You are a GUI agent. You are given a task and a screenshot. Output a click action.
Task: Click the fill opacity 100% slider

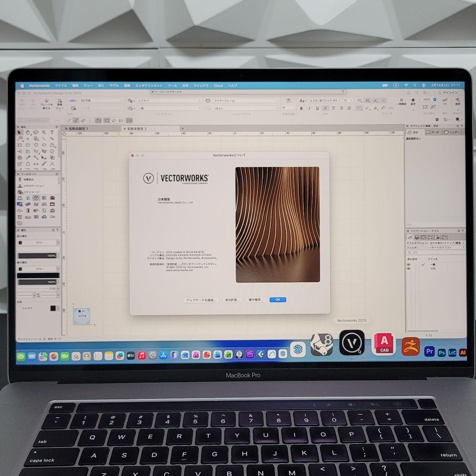tap(37, 256)
